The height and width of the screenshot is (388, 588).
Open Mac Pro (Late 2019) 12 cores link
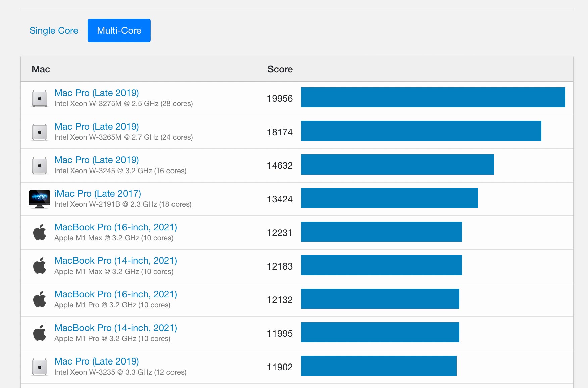[x=97, y=361]
